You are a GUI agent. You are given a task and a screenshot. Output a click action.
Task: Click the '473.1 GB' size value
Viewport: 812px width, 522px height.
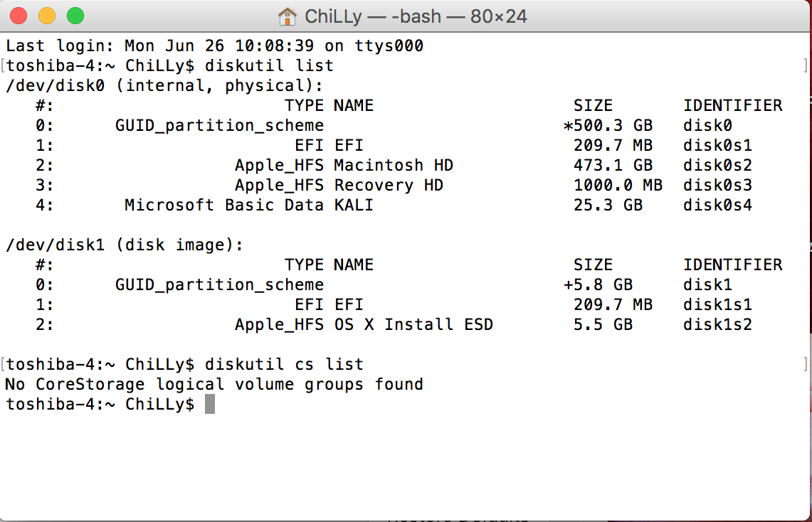(613, 165)
